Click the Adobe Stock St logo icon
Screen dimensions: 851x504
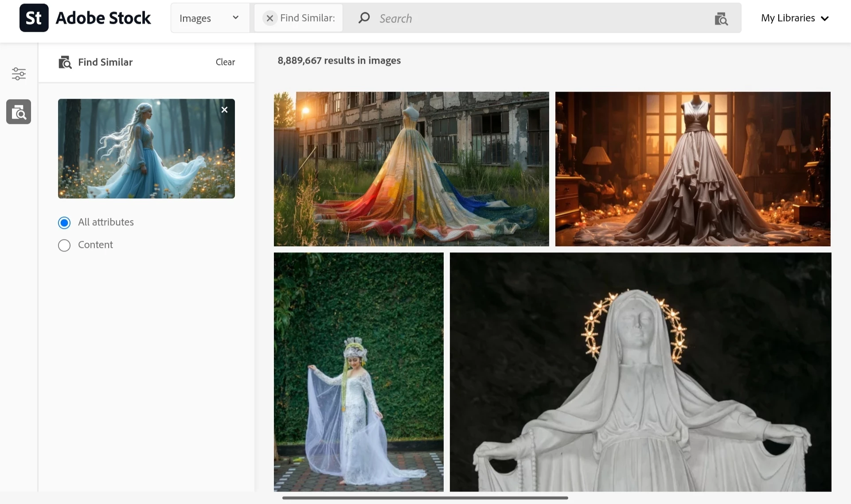(34, 18)
